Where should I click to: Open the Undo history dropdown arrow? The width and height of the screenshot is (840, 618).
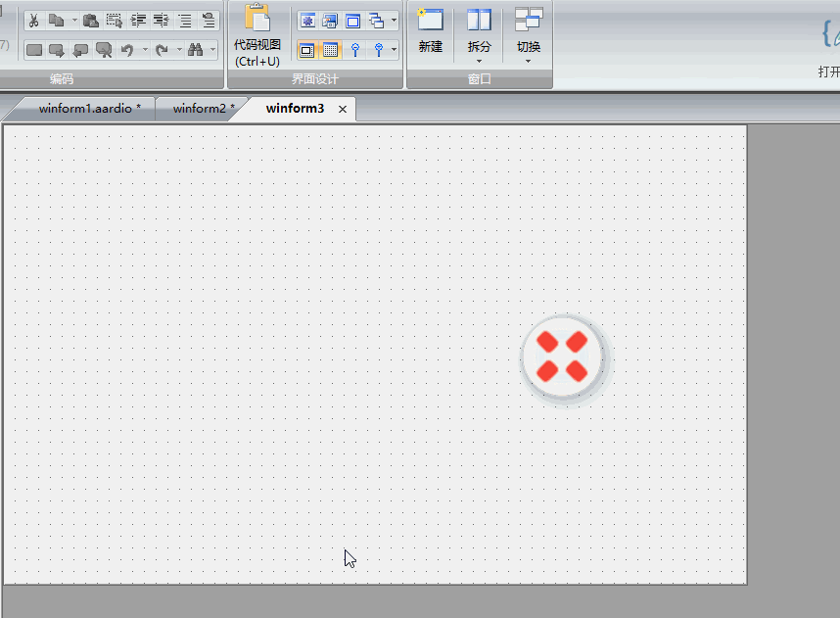(x=145, y=50)
